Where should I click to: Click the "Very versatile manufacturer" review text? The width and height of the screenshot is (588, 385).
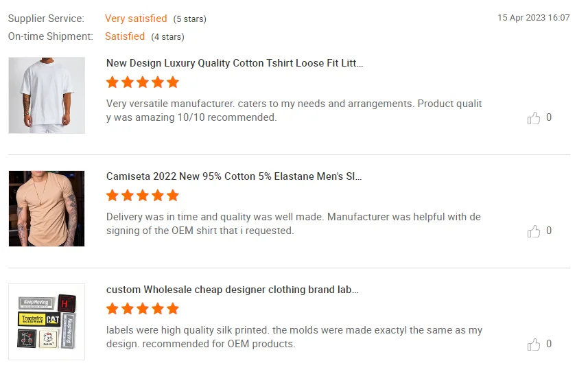pos(294,110)
